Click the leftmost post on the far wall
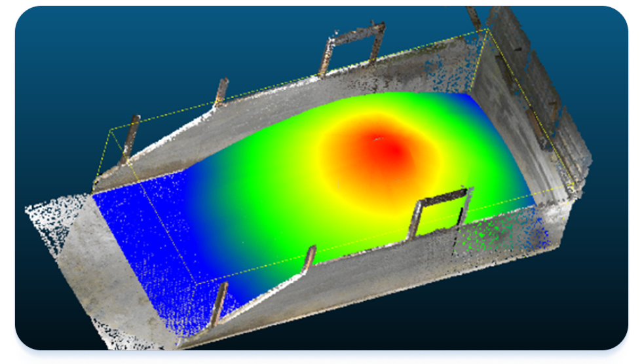 click(130, 138)
